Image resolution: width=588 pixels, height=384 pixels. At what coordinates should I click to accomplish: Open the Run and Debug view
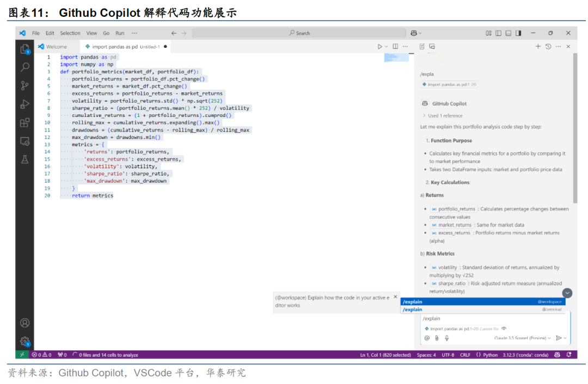[x=24, y=104]
